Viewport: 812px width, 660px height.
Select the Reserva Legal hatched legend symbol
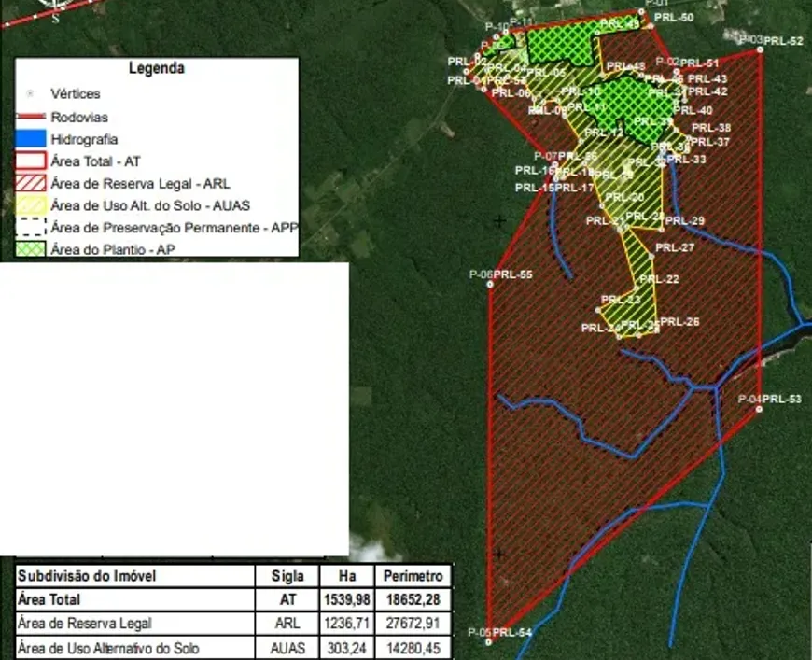(31, 184)
